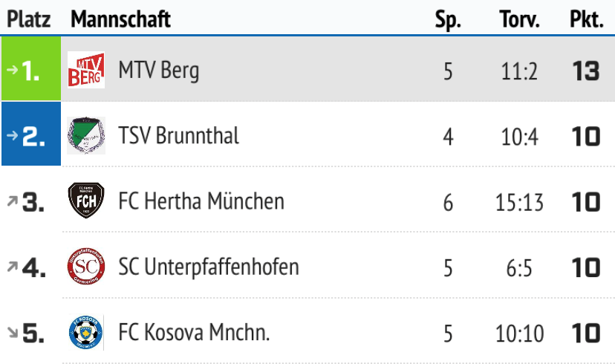Image resolution: width=615 pixels, height=364 pixels.
Task: Open the MTV Berg team link
Action: tap(159, 71)
